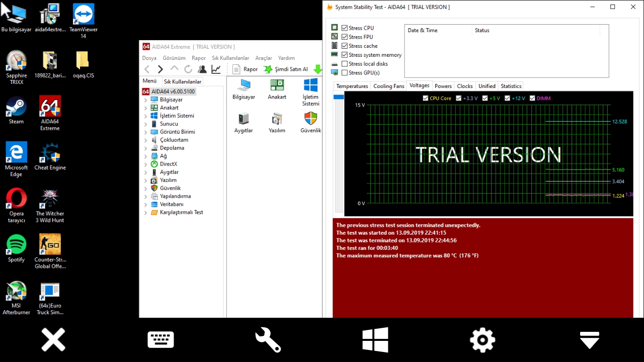The height and width of the screenshot is (362, 644).
Task: Open aida64extreme installer desktop icon
Action: click(x=50, y=18)
